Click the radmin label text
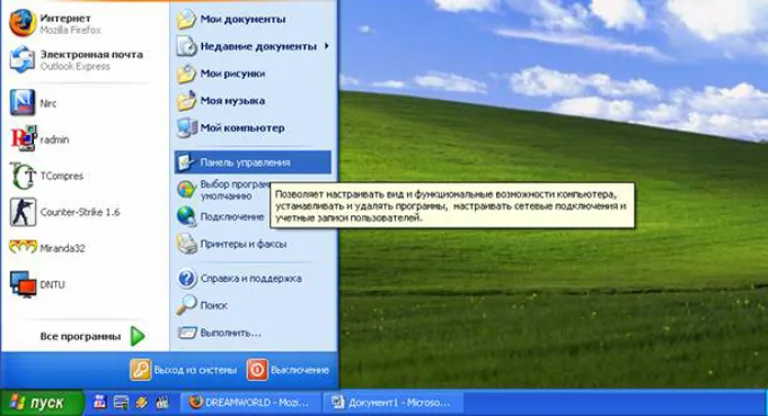 (54, 140)
